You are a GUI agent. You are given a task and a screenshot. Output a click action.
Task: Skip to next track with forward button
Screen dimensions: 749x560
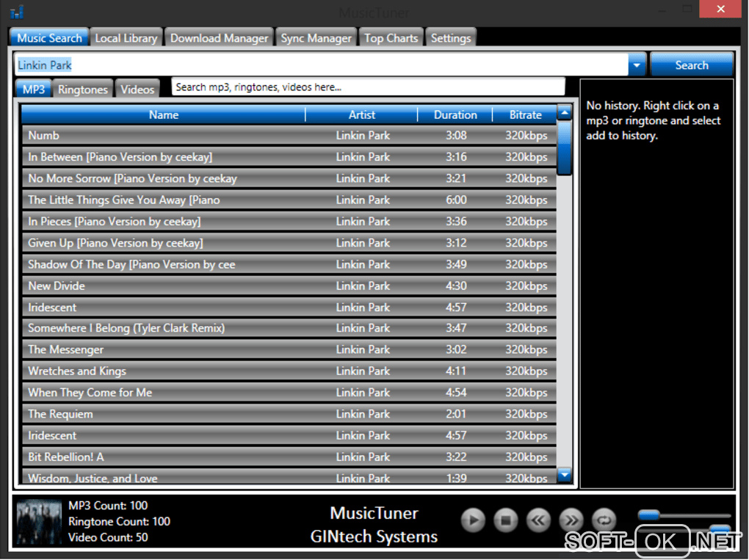point(571,520)
